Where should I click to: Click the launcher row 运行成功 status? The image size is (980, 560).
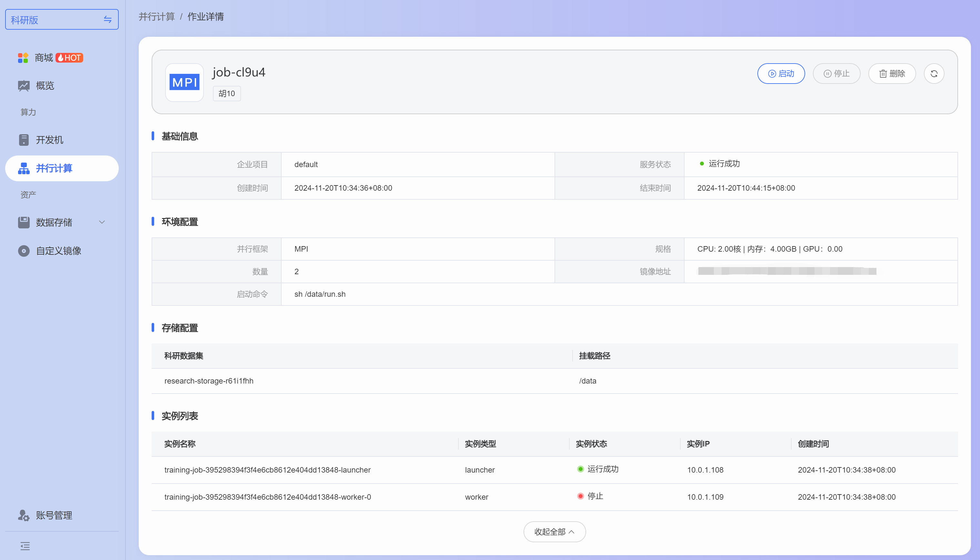598,469
